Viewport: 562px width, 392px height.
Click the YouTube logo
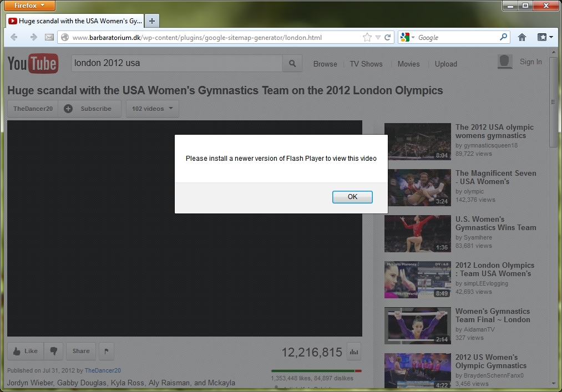point(32,64)
